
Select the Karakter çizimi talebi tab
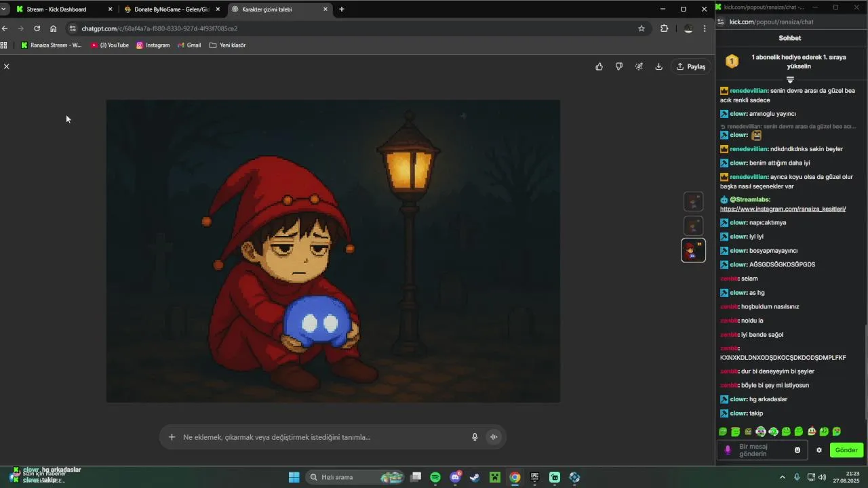coord(279,9)
